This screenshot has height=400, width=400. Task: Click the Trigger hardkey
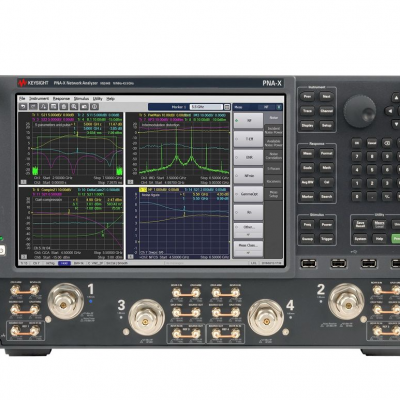click(327, 239)
